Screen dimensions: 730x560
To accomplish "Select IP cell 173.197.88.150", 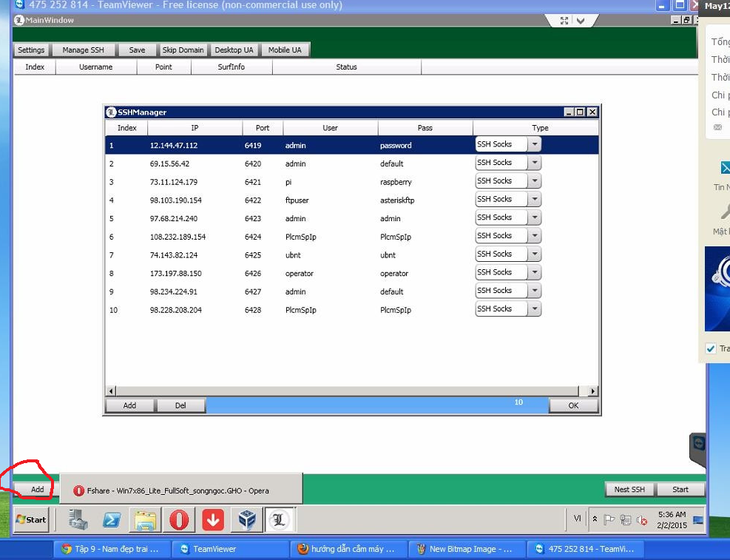I will [175, 273].
